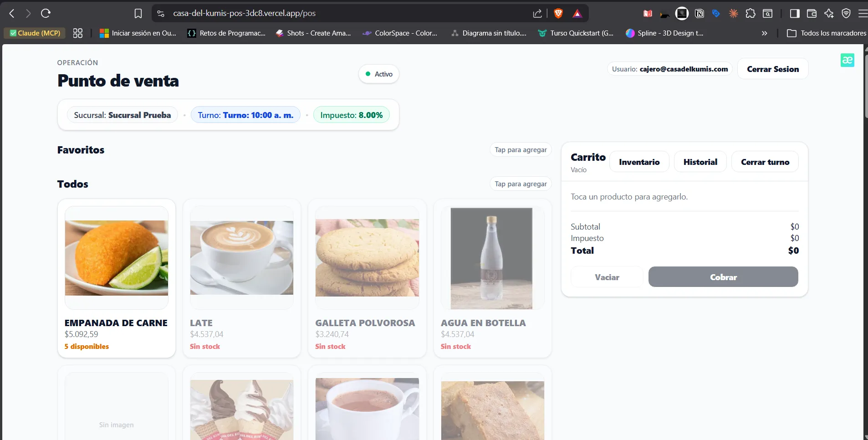
Task: Empty the cart with Vaciar
Action: (x=607, y=277)
